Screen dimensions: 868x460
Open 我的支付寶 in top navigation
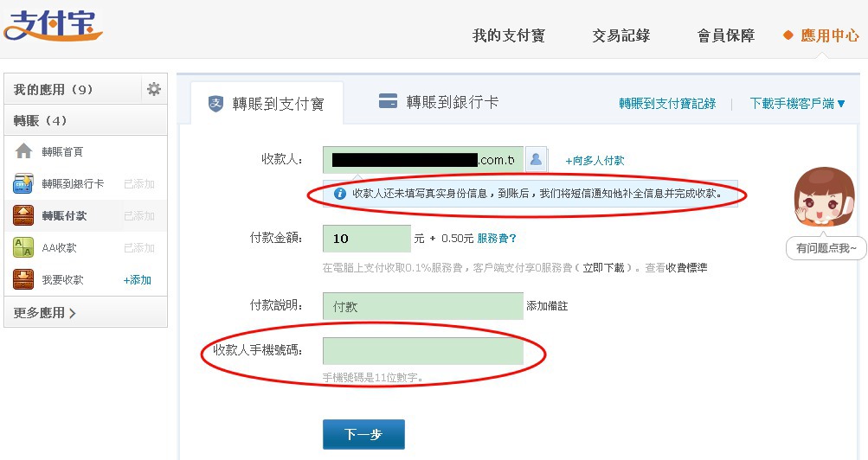tap(509, 36)
